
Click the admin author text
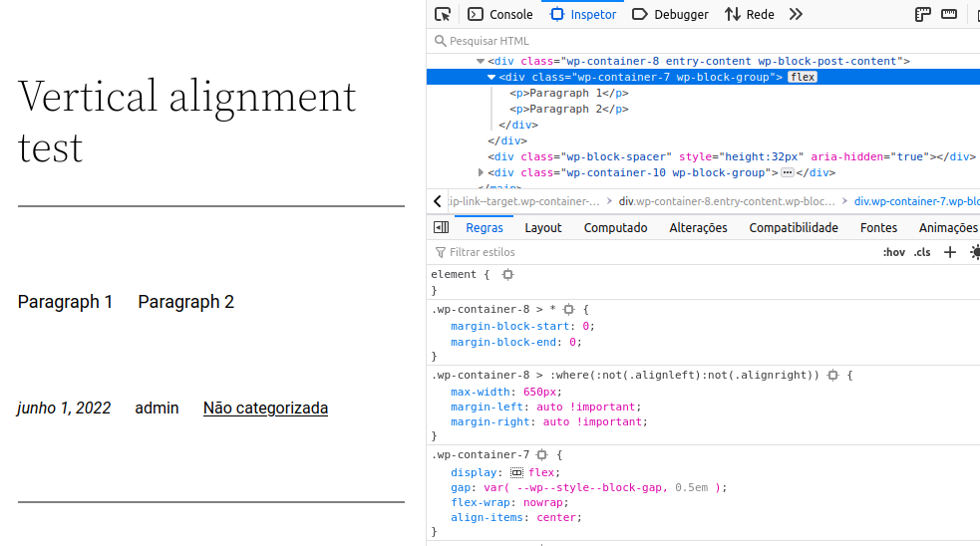[x=157, y=408]
